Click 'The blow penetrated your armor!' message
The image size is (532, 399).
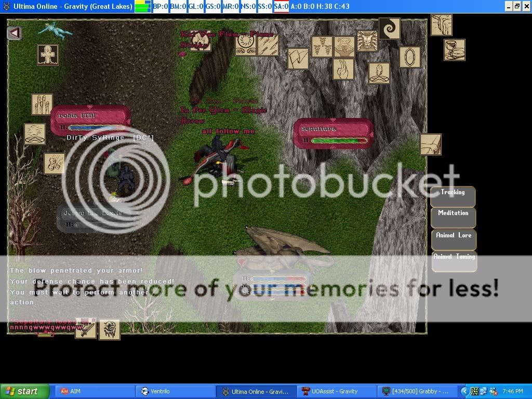point(76,270)
